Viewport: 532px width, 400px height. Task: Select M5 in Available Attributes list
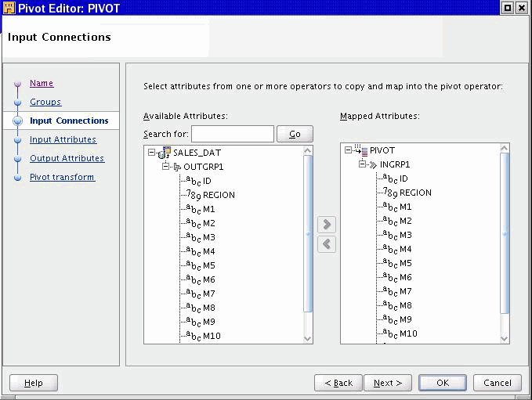pyautogui.click(x=208, y=265)
